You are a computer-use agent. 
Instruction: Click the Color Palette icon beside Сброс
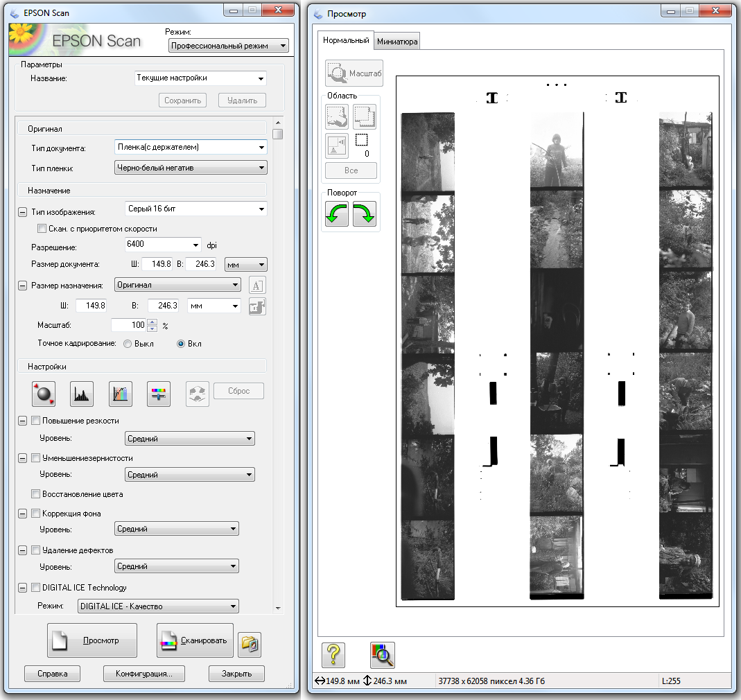[197, 394]
